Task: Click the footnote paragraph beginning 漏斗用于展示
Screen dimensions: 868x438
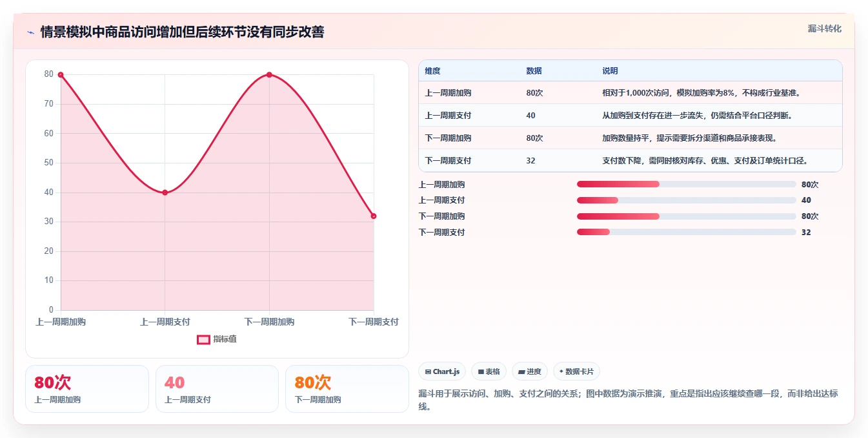Action: tap(628, 400)
